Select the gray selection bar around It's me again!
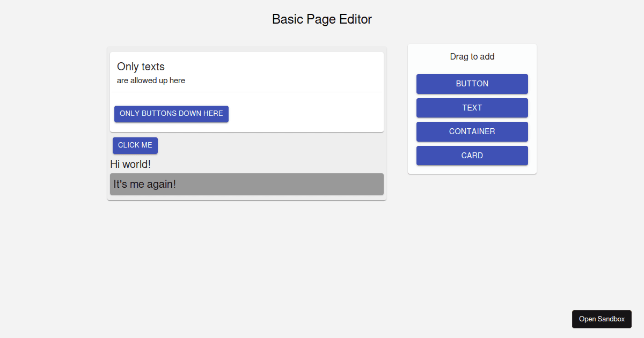The width and height of the screenshot is (644, 338). pyautogui.click(x=322, y=184)
